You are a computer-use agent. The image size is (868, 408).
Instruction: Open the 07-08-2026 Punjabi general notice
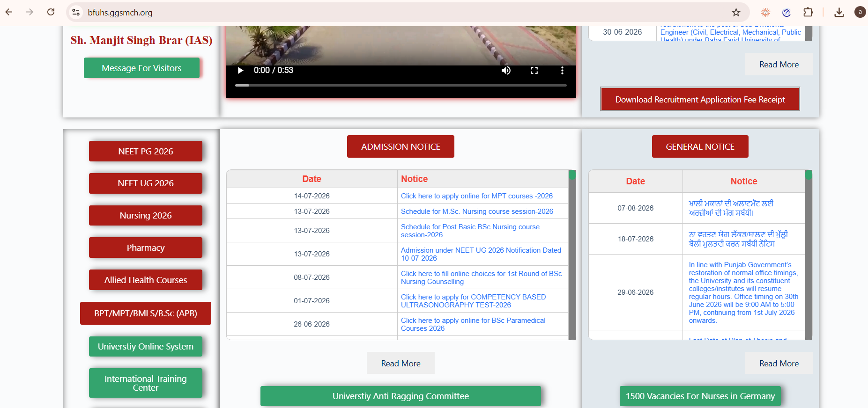pos(731,208)
